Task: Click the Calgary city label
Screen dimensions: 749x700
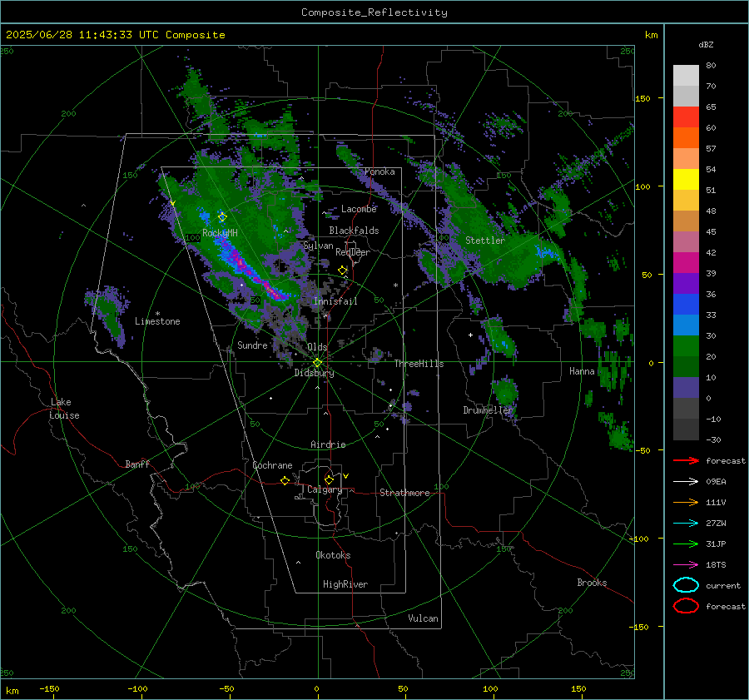Action: [x=325, y=489]
